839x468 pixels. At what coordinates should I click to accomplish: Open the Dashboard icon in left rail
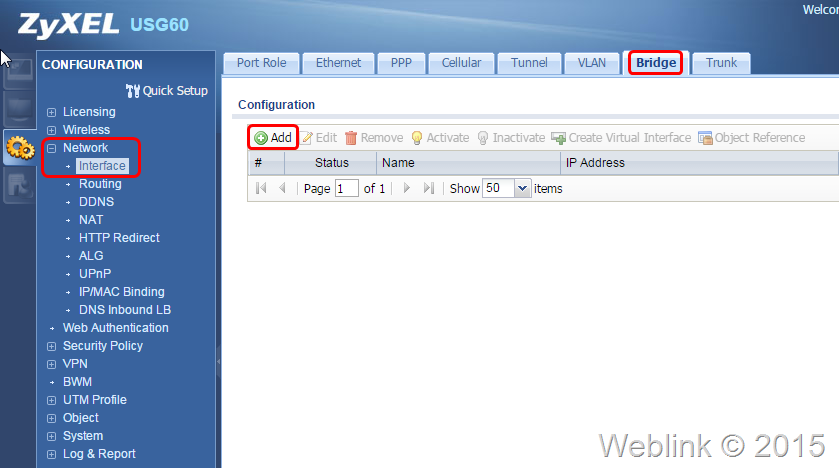pos(19,74)
